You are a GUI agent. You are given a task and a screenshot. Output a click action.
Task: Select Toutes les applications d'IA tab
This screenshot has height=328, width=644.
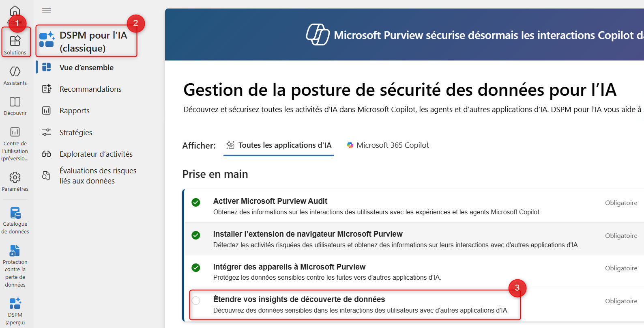(x=279, y=145)
